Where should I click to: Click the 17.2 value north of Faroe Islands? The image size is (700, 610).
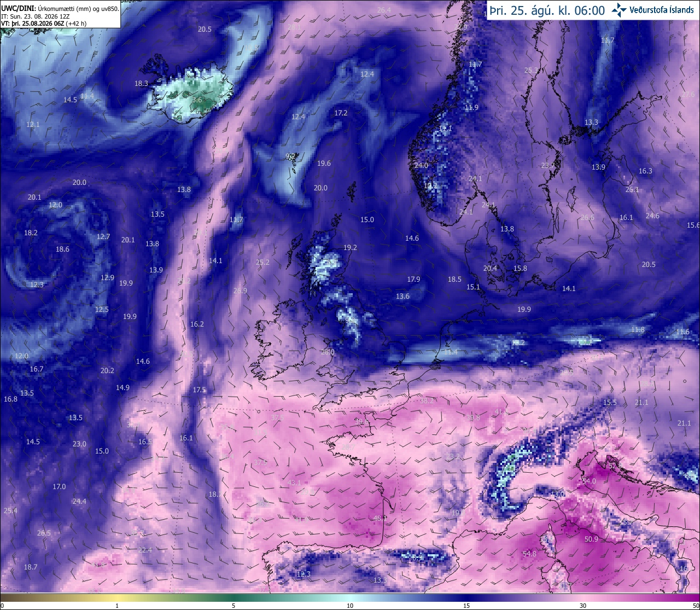click(341, 113)
